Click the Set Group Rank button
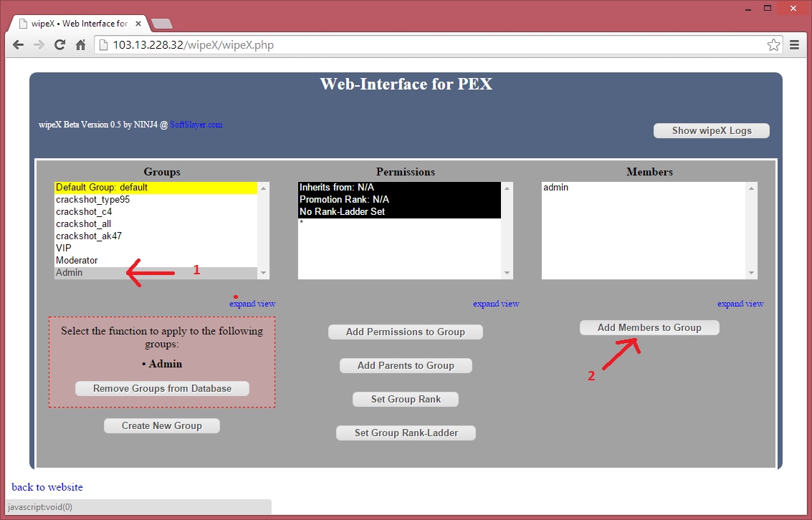 pyautogui.click(x=406, y=400)
